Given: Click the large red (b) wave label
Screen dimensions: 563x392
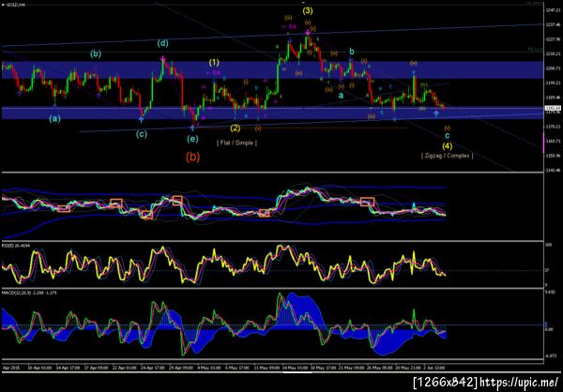Looking at the screenshot, I should 192,157.
